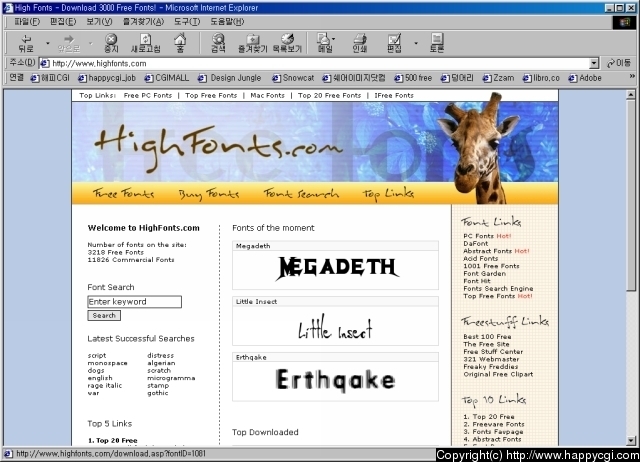Open the 500 free links bar shortcut
This screenshot has height=462, width=640.
[x=413, y=78]
